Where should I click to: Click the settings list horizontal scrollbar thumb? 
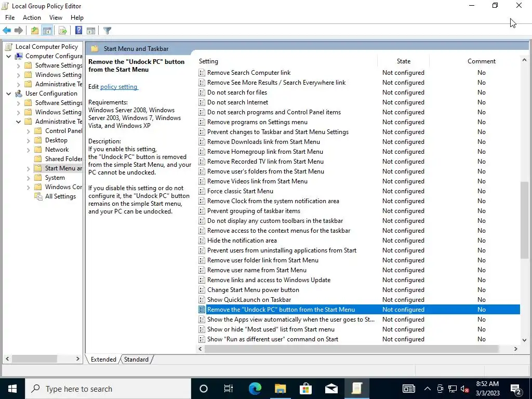coord(352,349)
